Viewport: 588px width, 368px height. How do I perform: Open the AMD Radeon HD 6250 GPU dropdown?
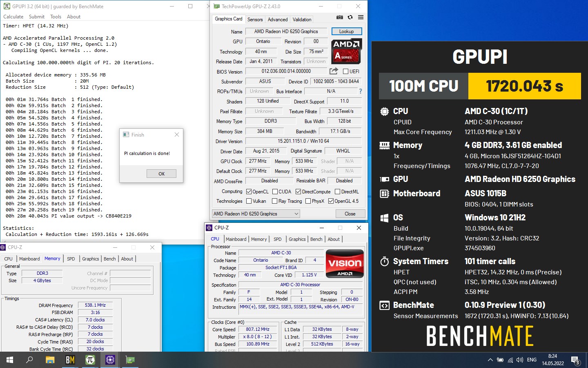tap(256, 214)
